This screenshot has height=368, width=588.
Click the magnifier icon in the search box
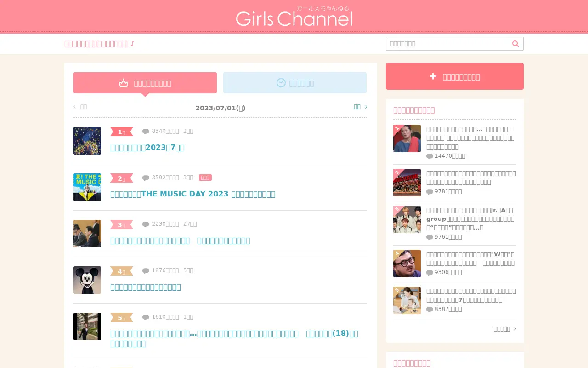[515, 44]
